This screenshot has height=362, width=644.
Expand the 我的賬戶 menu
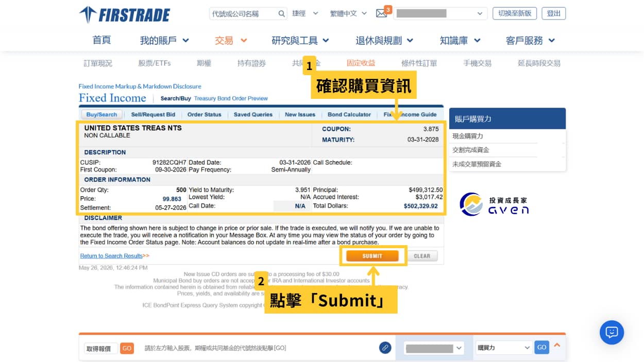(x=164, y=40)
